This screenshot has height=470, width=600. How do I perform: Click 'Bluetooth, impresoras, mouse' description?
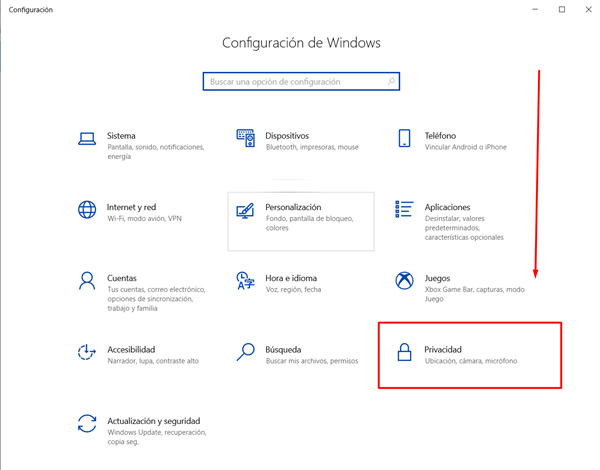[x=312, y=147]
